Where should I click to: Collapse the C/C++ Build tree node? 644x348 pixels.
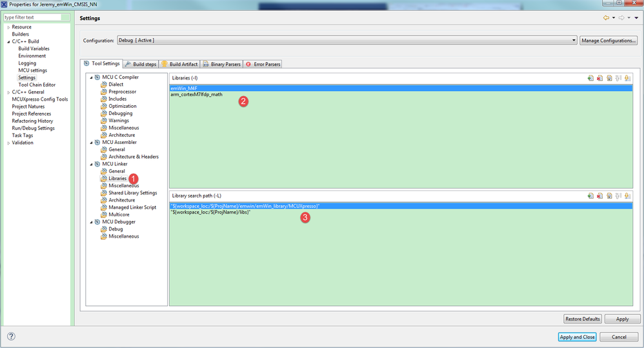point(8,41)
